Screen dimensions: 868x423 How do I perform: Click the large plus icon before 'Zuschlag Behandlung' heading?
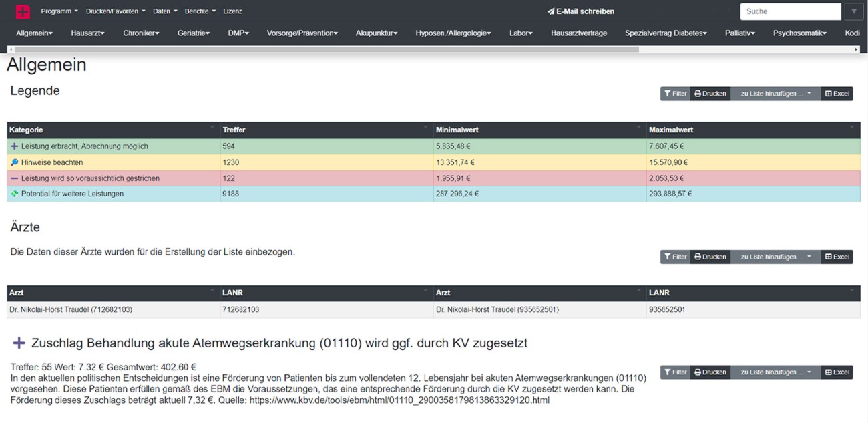tap(19, 343)
